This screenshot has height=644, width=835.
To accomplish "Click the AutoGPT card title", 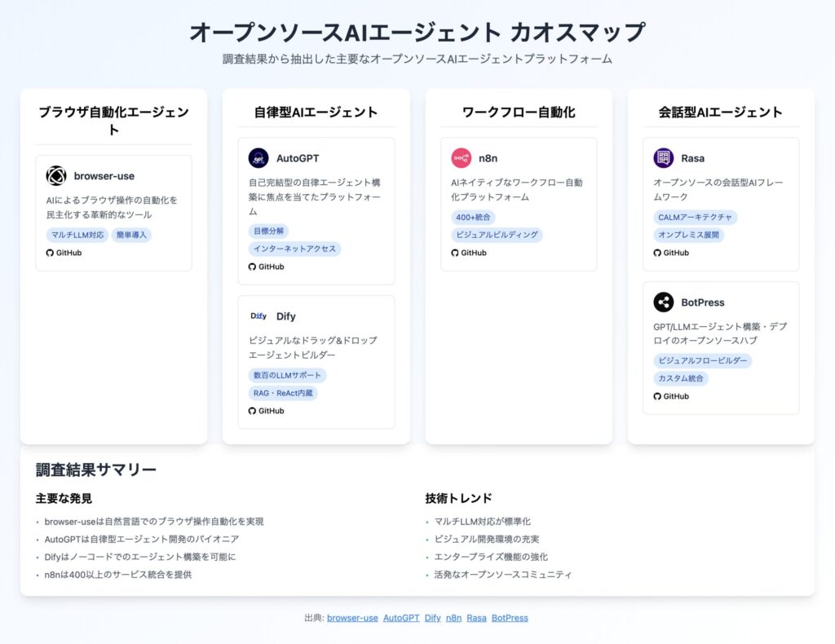I will pyautogui.click(x=298, y=159).
